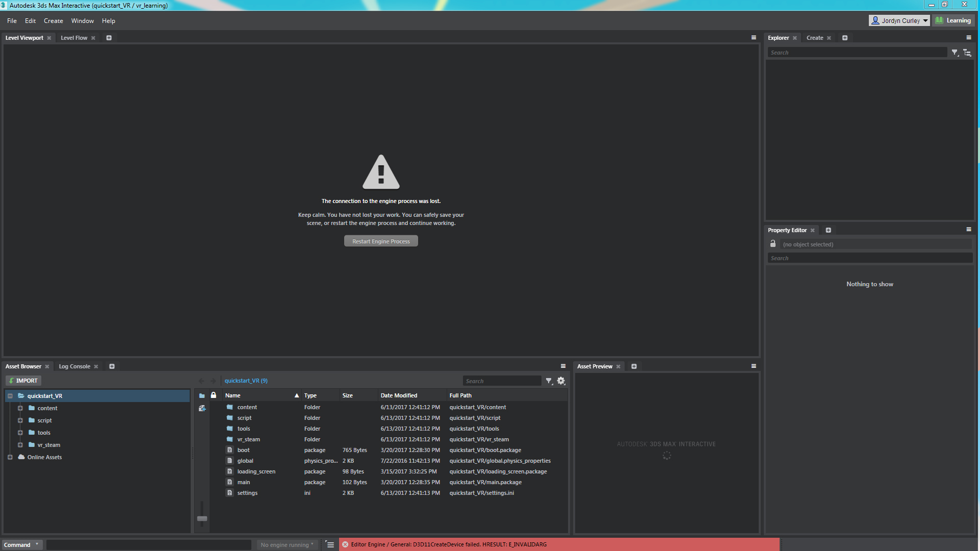This screenshot has height=551, width=980.
Task: Click the IMPORT button
Action: [23, 381]
